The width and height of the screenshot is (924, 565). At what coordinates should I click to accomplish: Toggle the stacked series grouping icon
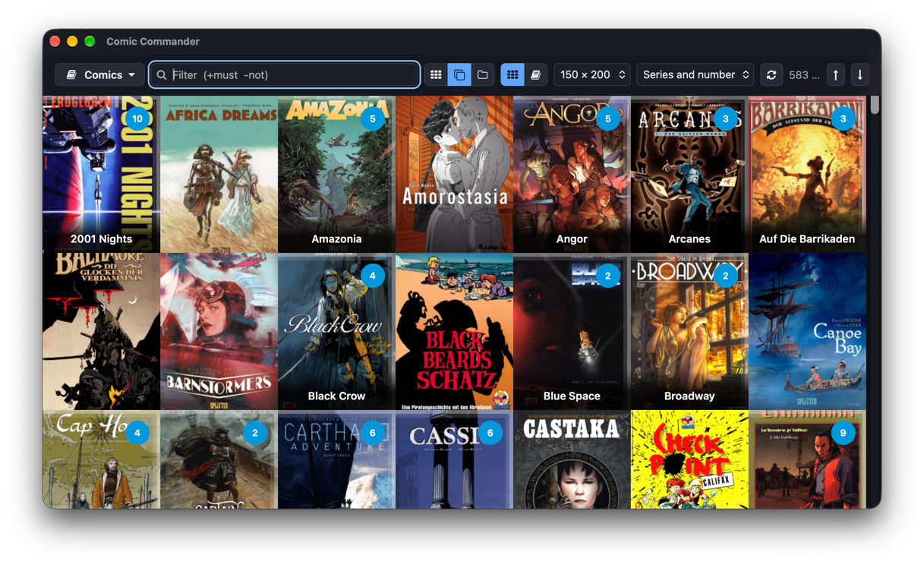point(459,74)
